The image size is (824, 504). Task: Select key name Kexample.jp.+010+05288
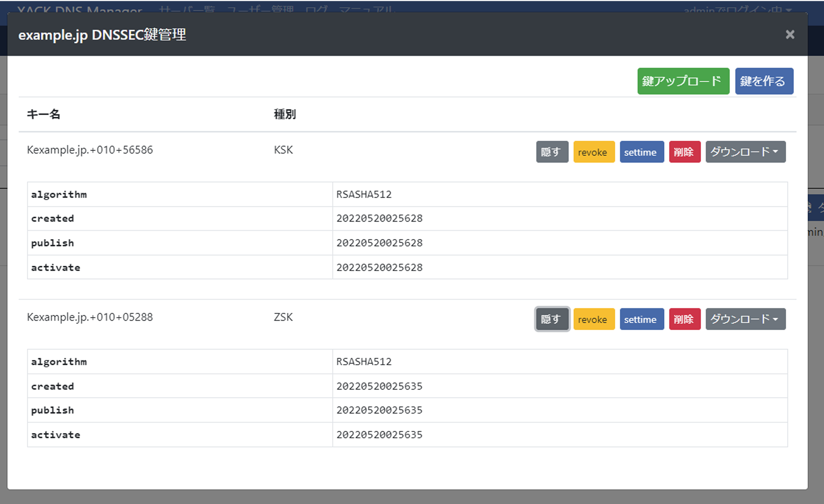[x=90, y=317]
